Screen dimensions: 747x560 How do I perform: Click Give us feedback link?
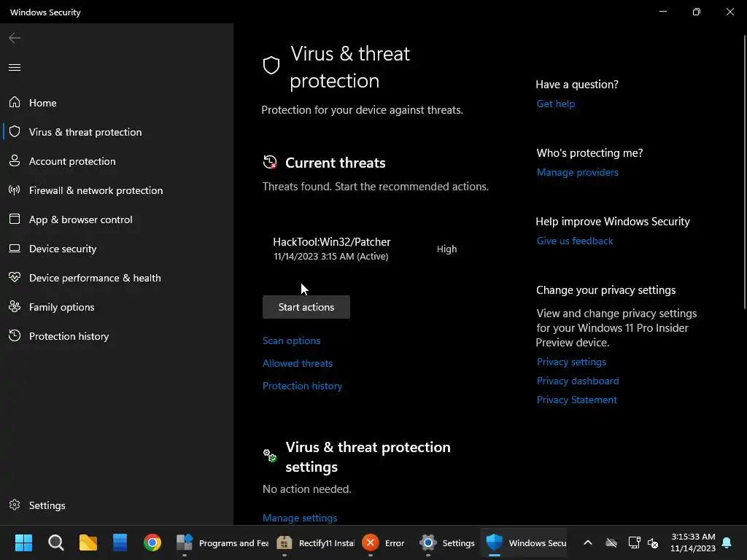pyautogui.click(x=575, y=241)
